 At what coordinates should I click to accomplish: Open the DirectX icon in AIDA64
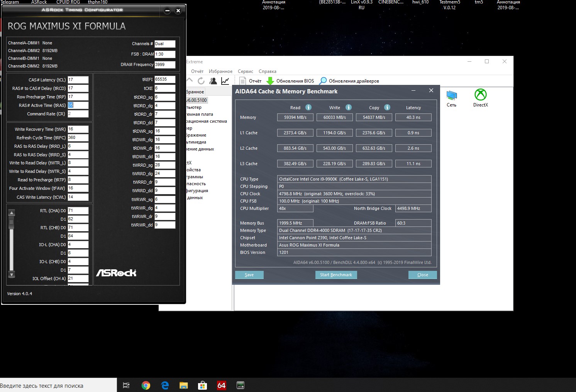tap(481, 98)
